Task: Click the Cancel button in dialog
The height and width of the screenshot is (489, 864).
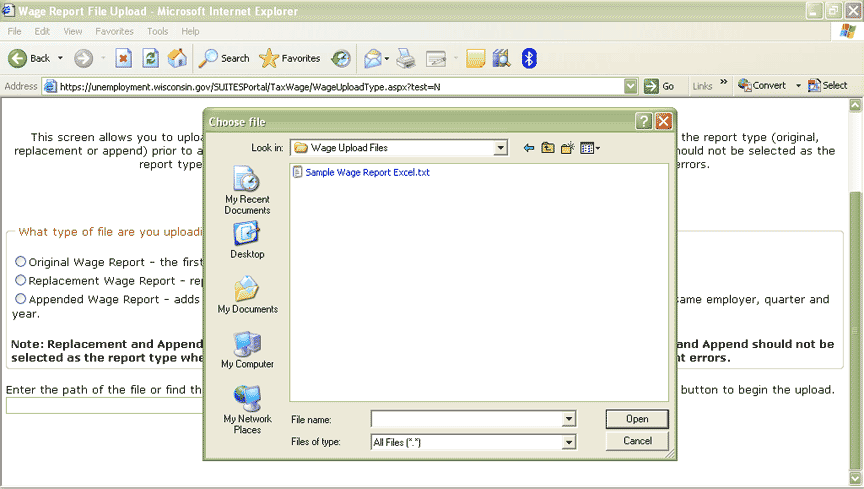Action: click(x=637, y=441)
